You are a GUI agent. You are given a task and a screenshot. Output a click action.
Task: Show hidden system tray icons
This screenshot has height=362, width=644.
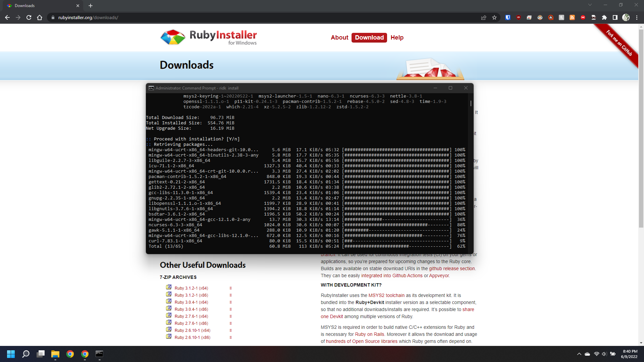coord(579,354)
